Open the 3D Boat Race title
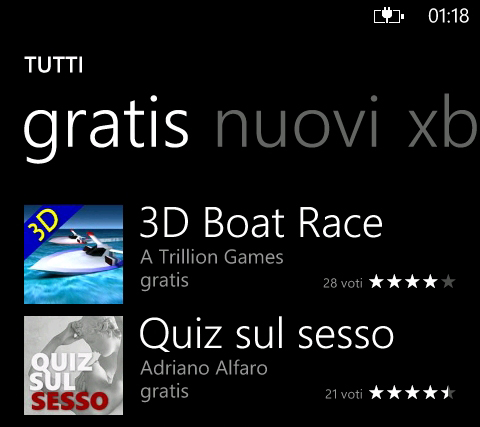This screenshot has height=427, width=480. (261, 222)
